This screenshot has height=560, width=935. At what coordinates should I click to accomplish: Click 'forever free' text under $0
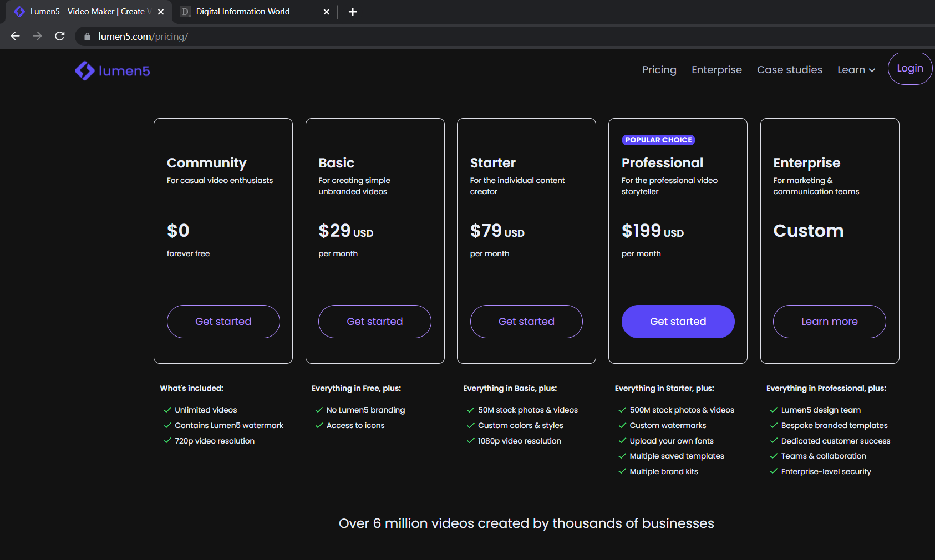(x=188, y=253)
